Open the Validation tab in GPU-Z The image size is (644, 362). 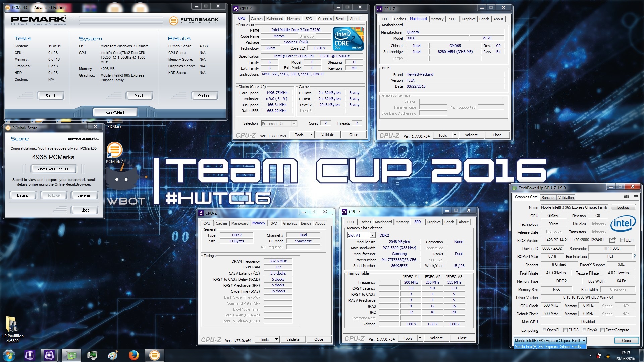(x=566, y=198)
